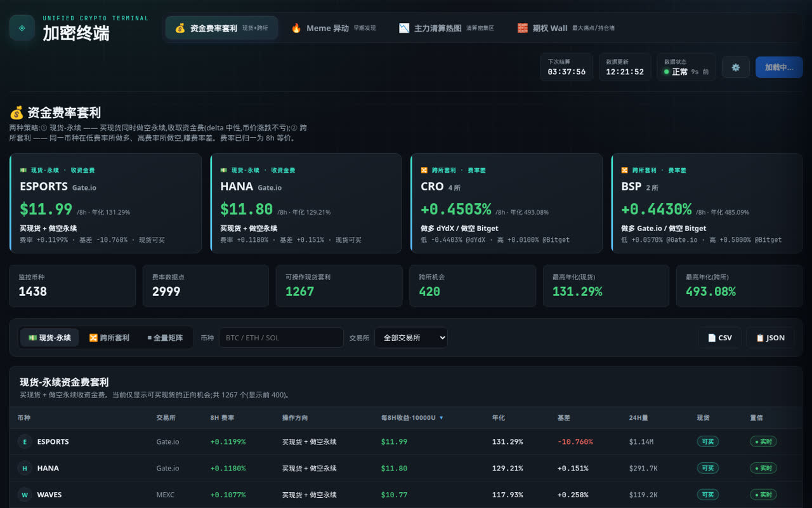Click the 可买 badge in the ESPORTS row
This screenshot has height=508, width=812.
[x=707, y=442]
